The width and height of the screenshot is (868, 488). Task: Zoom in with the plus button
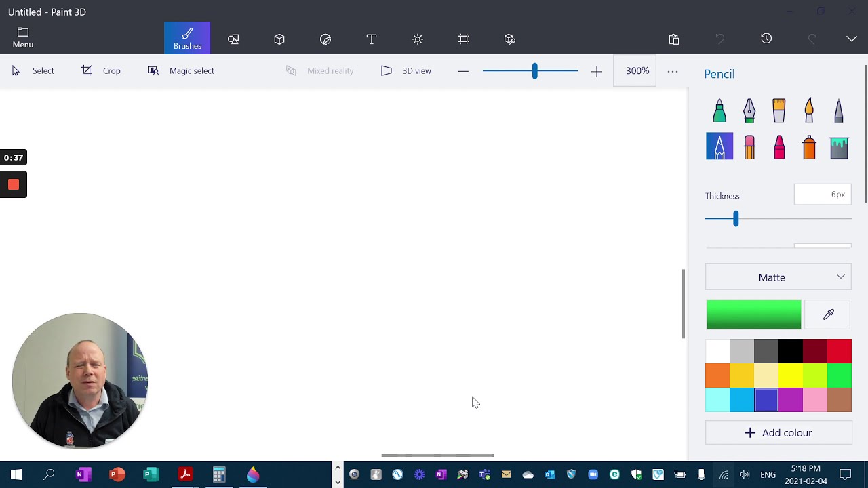597,70
